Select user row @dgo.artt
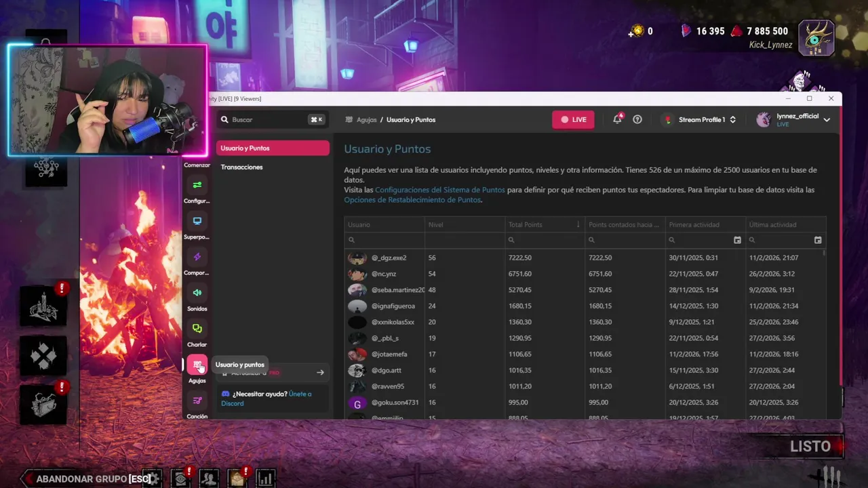Screen dimensions: 868x488 (585, 370)
